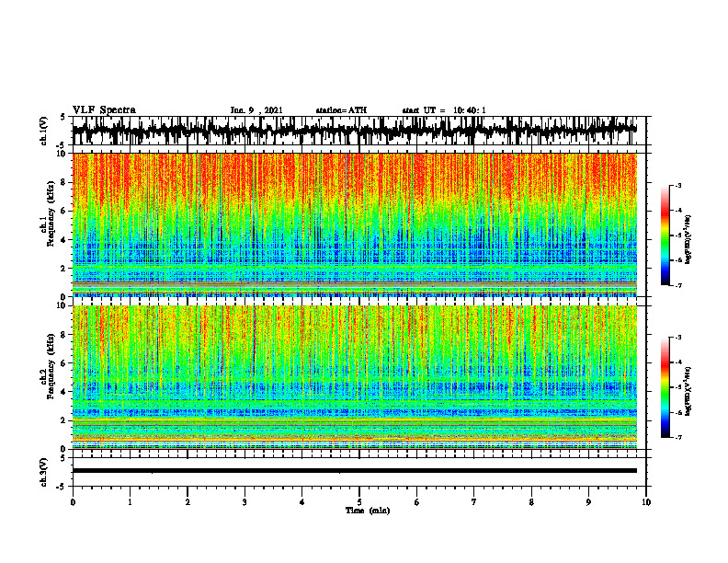Click the '4' kHz tick of ch.1 spectrogram
The width and height of the screenshot is (728, 563).
click(x=64, y=240)
